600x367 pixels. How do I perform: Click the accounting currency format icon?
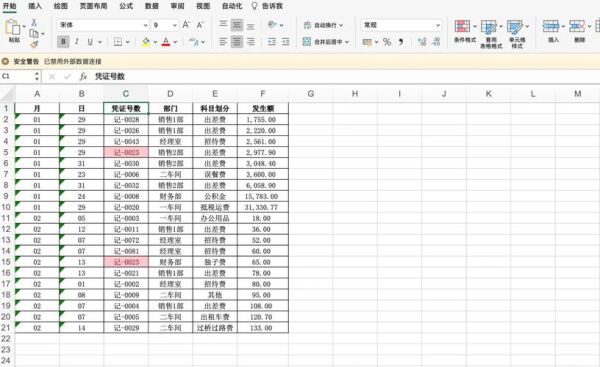[367, 42]
